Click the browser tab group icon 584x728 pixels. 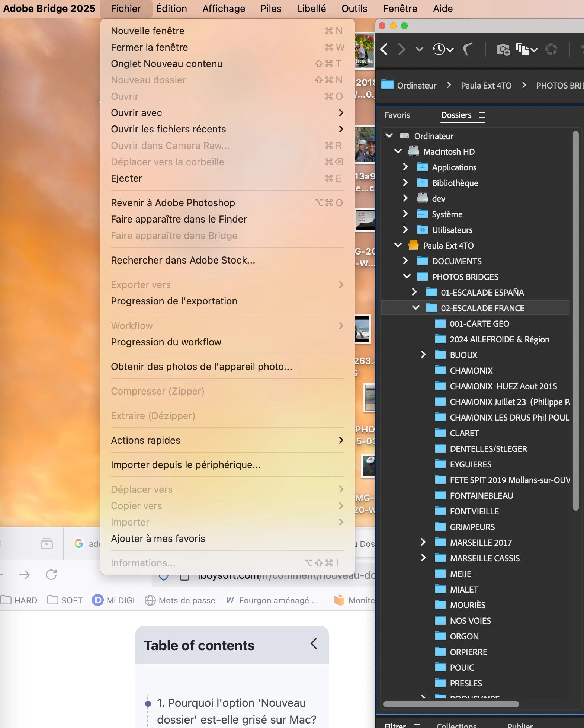47,544
